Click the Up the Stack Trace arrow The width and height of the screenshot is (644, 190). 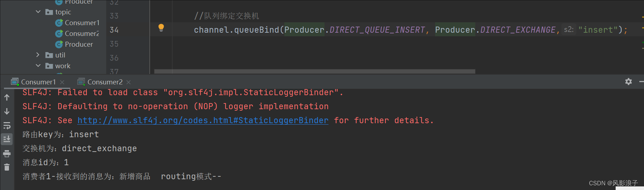7,97
